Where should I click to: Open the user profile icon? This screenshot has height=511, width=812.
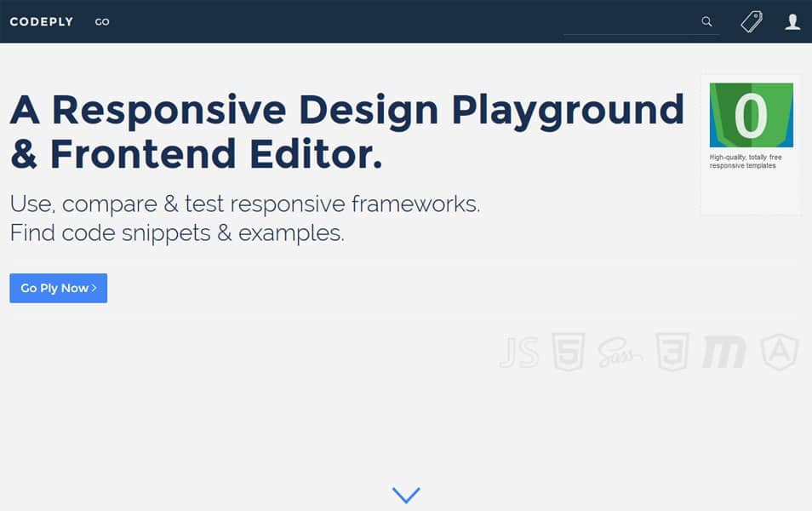coord(792,22)
